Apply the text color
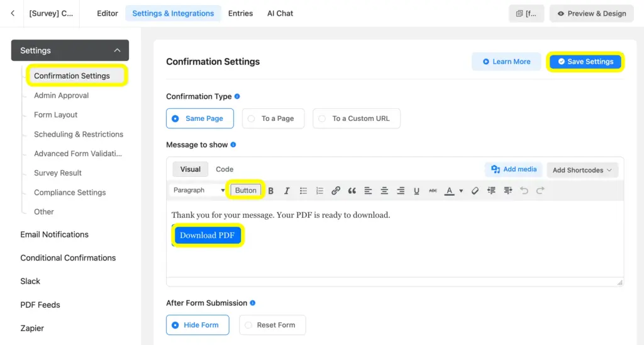The image size is (644, 345). click(449, 190)
